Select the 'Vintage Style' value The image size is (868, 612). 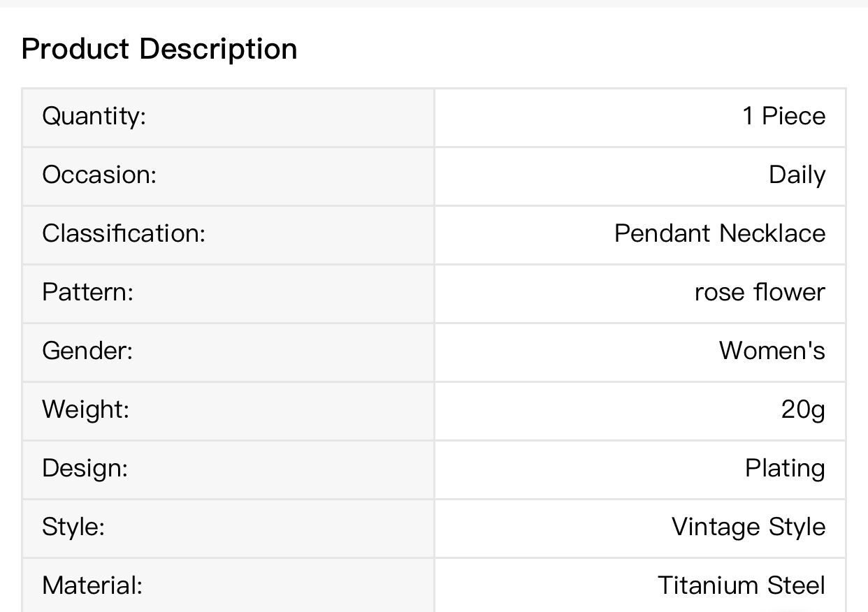click(x=748, y=527)
